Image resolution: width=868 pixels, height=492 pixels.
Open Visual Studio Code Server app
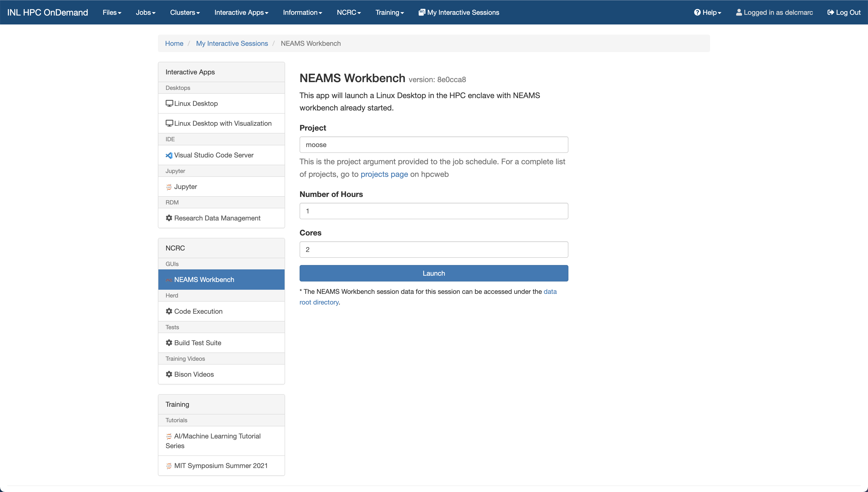[222, 155]
